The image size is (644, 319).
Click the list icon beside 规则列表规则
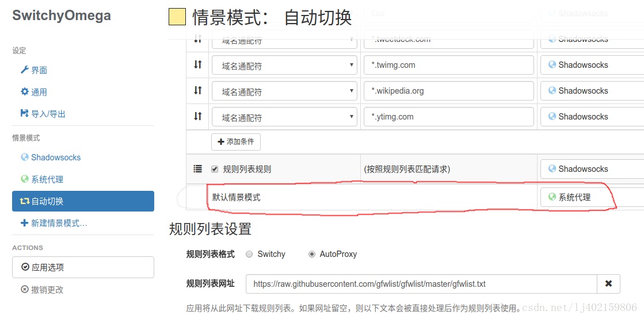point(197,168)
